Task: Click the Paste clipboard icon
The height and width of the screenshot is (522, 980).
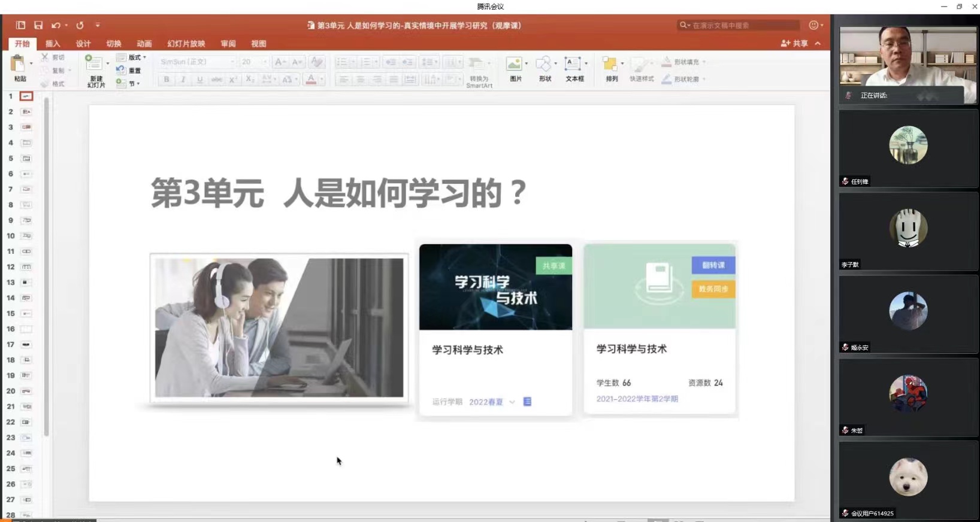Action: pos(18,63)
